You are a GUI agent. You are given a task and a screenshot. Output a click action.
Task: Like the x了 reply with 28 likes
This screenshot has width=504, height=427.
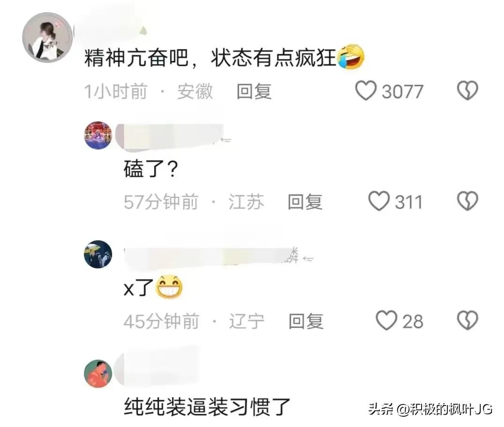pyautogui.click(x=386, y=320)
